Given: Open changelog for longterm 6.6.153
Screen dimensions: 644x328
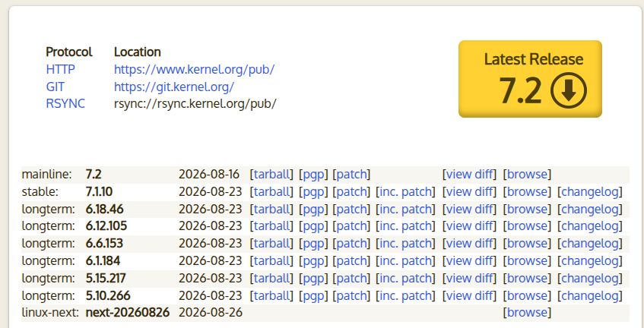Looking at the screenshot, I should 590,243.
